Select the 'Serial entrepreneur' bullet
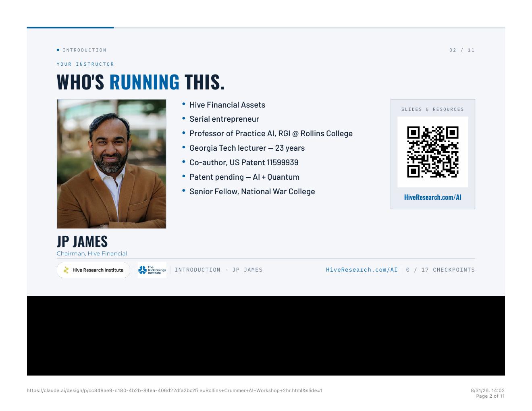This screenshot has height=411, width=532. coord(224,119)
